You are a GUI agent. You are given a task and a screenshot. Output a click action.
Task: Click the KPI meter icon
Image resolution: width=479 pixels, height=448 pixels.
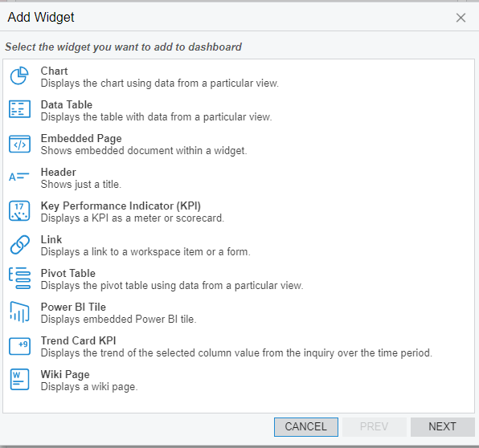click(19, 210)
